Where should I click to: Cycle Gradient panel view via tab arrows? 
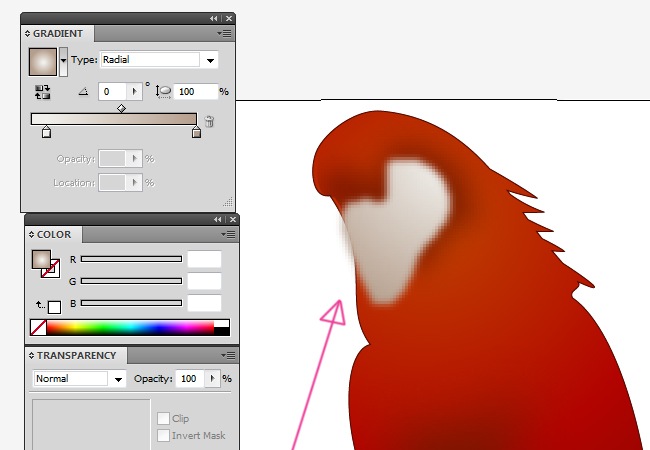click(x=27, y=34)
